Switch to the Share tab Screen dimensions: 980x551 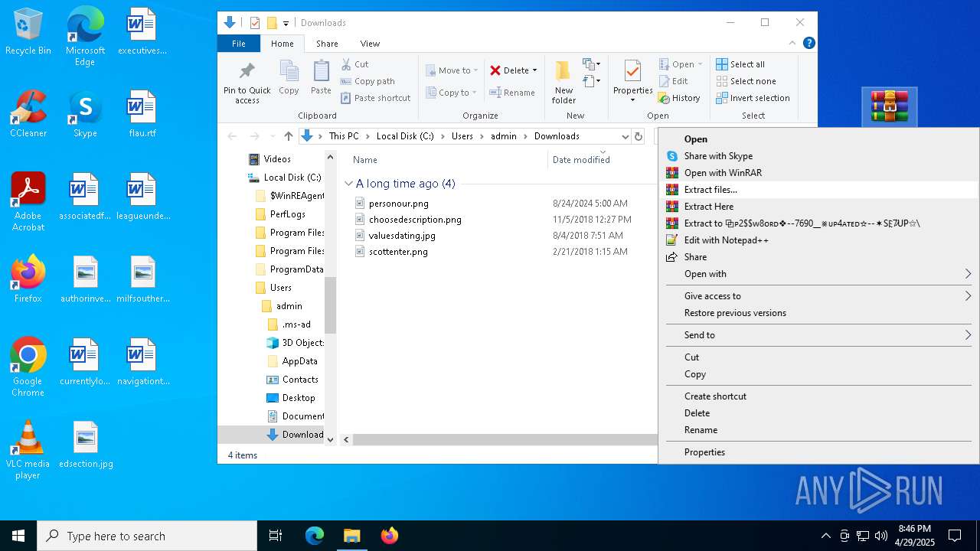tap(327, 44)
